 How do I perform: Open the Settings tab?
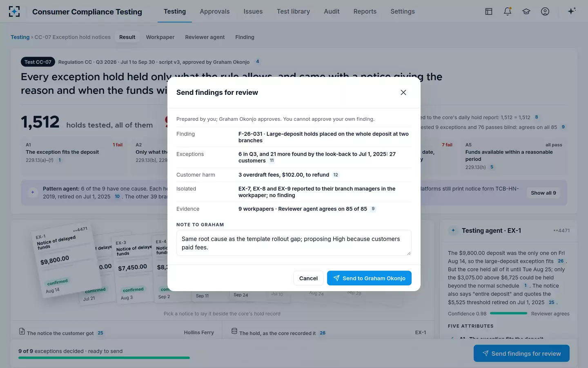tap(403, 11)
